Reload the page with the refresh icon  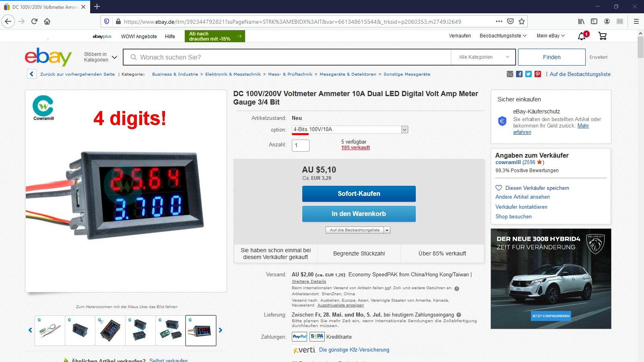pos(34,21)
